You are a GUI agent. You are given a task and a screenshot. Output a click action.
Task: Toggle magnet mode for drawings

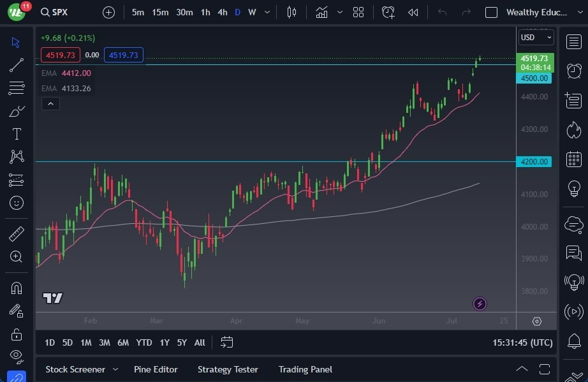[17, 288]
